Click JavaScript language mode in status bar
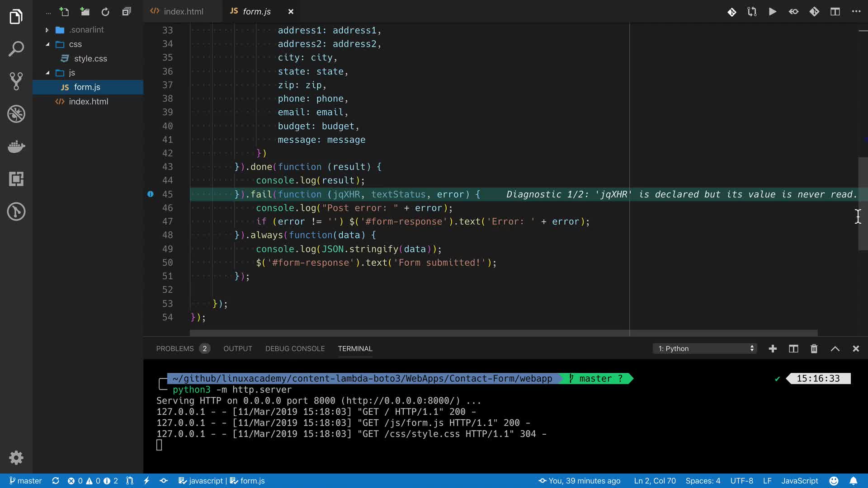The image size is (868, 488). point(799,481)
